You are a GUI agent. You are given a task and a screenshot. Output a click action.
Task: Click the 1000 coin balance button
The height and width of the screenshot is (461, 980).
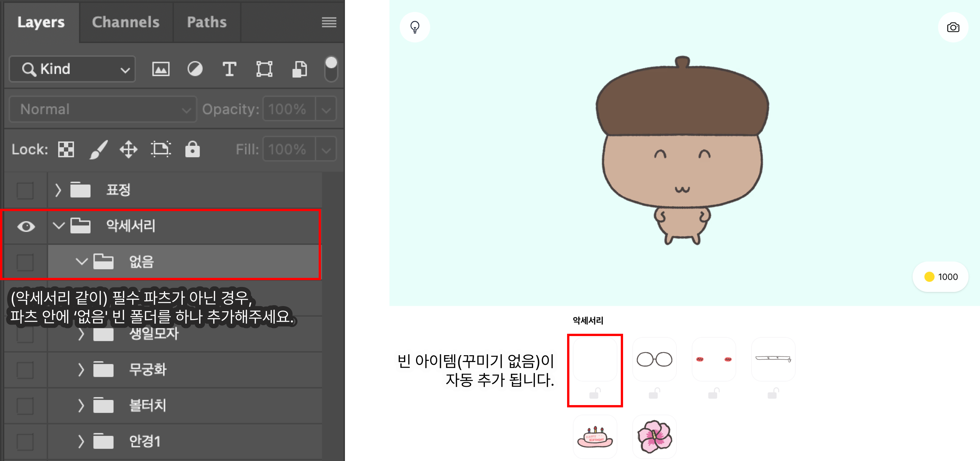[940, 277]
